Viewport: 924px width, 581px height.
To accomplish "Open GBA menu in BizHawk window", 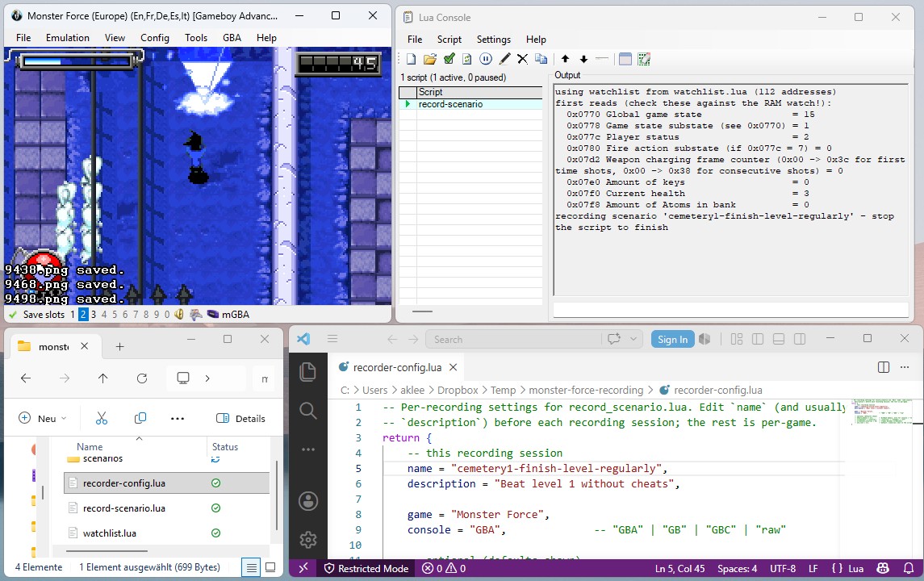I will (232, 38).
